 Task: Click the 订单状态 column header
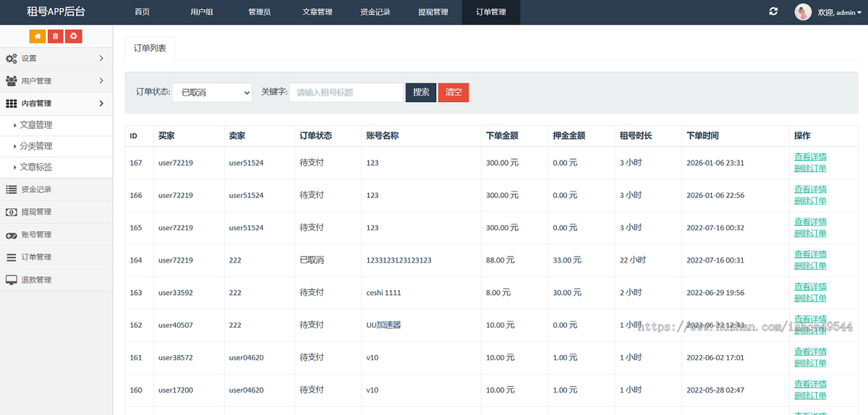click(x=316, y=136)
